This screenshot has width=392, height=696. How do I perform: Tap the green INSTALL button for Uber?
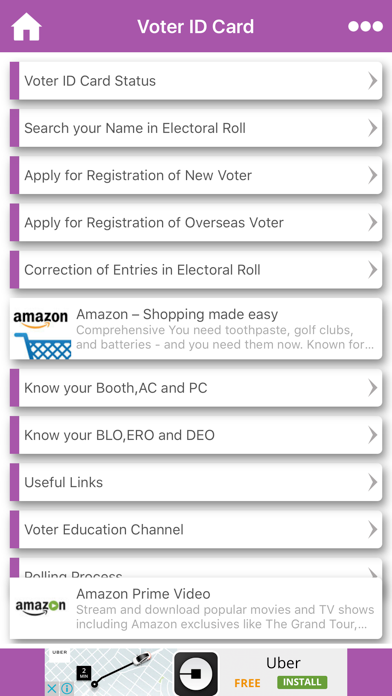pos(302,682)
